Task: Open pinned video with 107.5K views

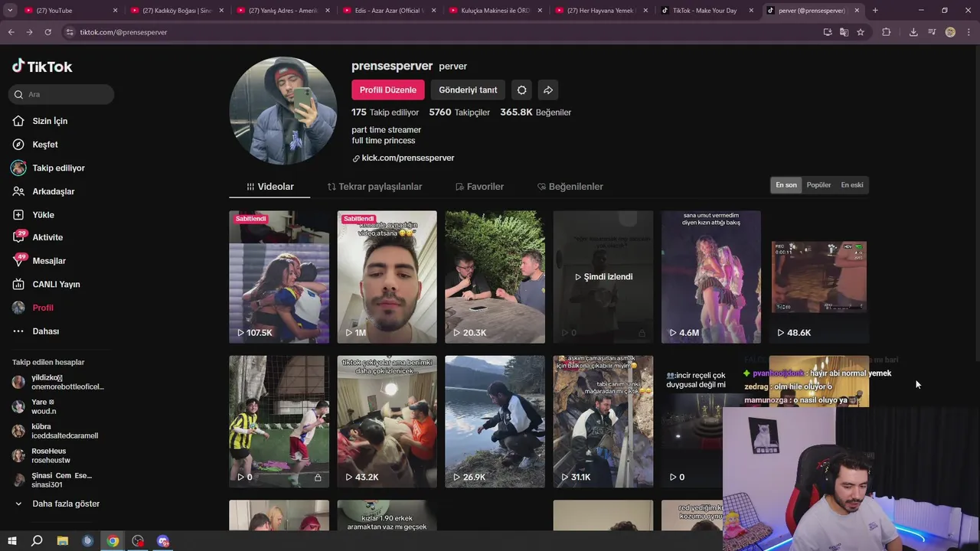Action: pos(279,277)
